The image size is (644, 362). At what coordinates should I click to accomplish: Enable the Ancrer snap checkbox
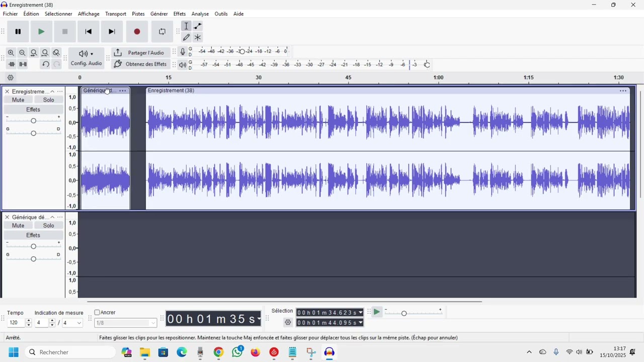pos(97,313)
